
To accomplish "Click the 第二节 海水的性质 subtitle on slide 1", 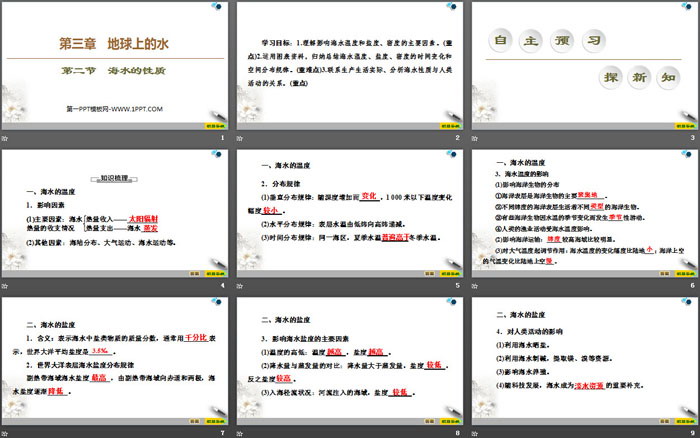I will [x=113, y=71].
